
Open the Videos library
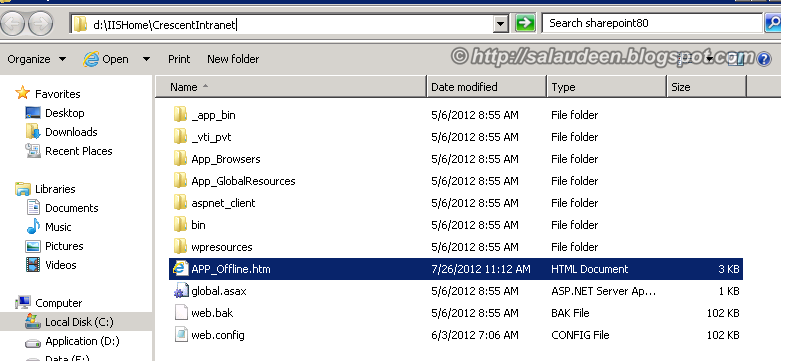(x=61, y=265)
